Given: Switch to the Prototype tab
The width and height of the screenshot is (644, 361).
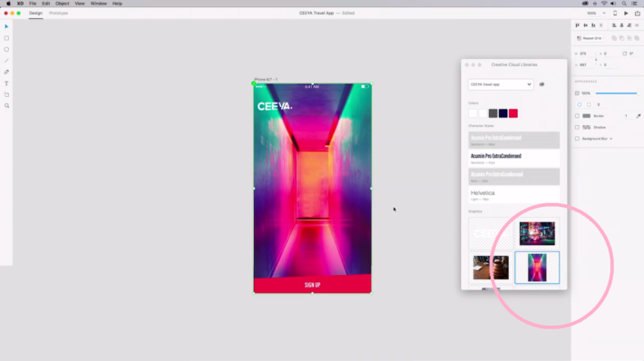Looking at the screenshot, I should pyautogui.click(x=58, y=13).
